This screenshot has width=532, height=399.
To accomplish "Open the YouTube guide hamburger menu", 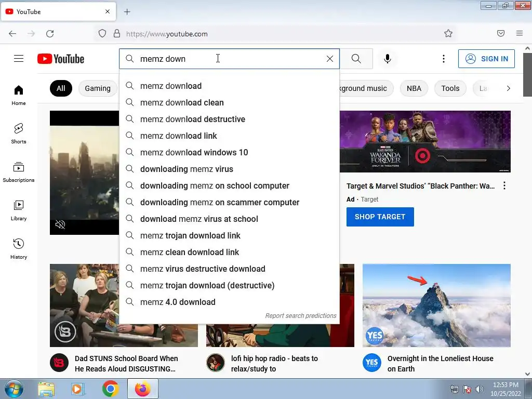I will 19,59.
